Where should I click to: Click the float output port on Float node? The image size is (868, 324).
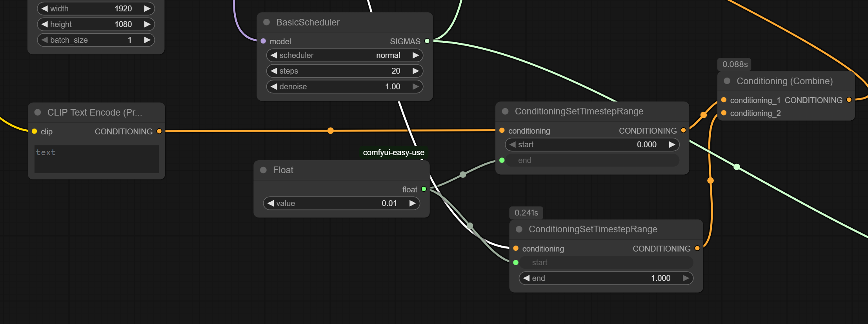(424, 189)
